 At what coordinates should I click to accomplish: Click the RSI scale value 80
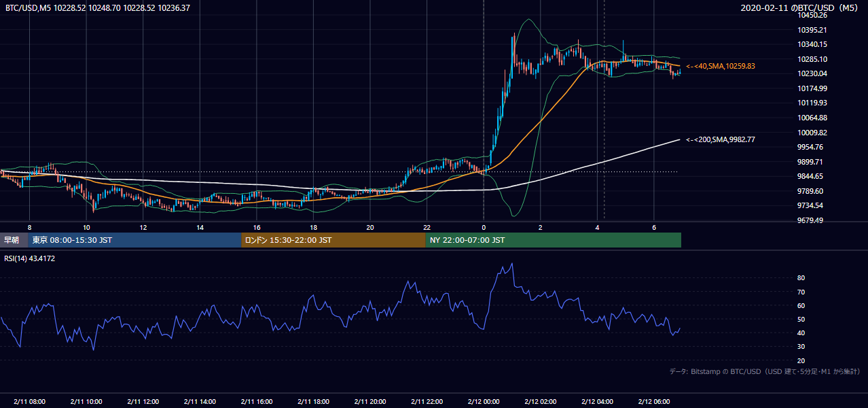click(801, 278)
